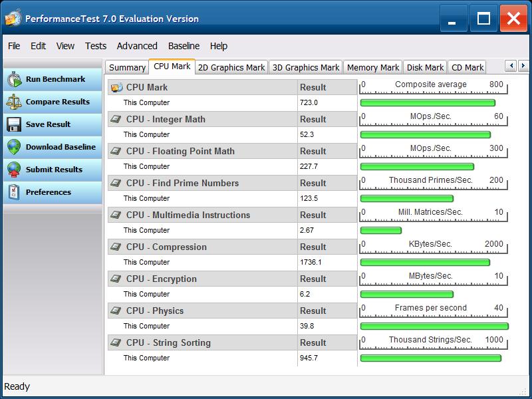Click the Save Result floppy disk icon
The width and height of the screenshot is (532, 399).
[14, 124]
